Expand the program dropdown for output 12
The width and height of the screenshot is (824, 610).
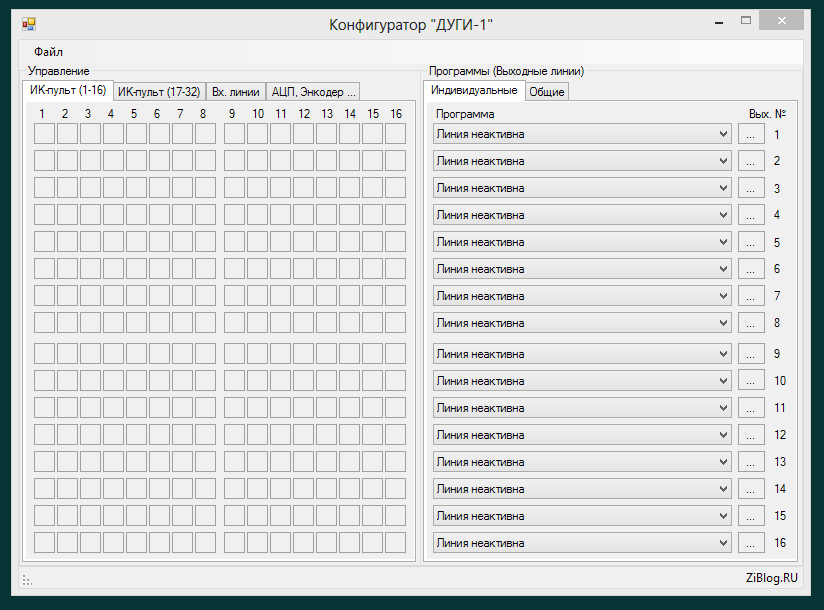tap(583, 435)
